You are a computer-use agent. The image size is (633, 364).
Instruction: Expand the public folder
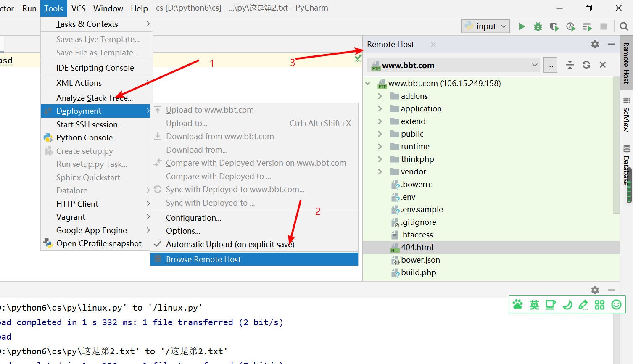click(x=380, y=134)
